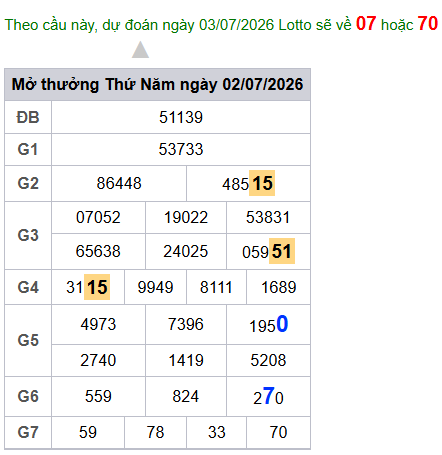Click the G6 result 559
The image size is (442, 455).
98,397
